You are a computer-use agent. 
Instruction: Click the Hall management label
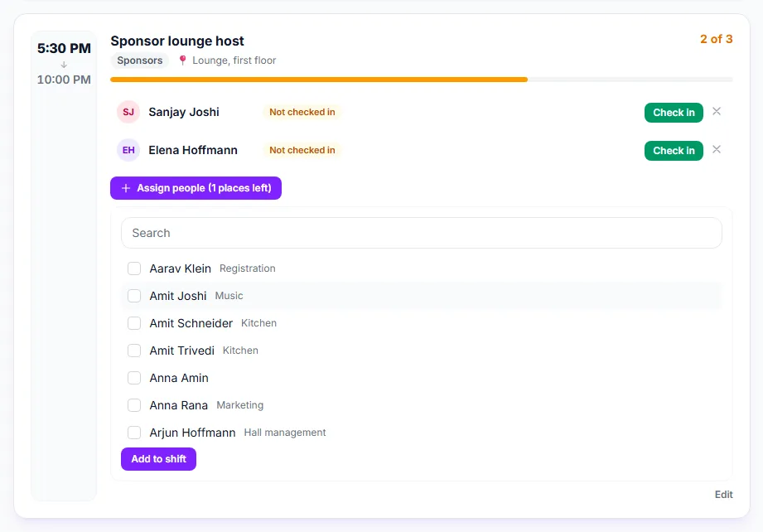pyautogui.click(x=285, y=433)
